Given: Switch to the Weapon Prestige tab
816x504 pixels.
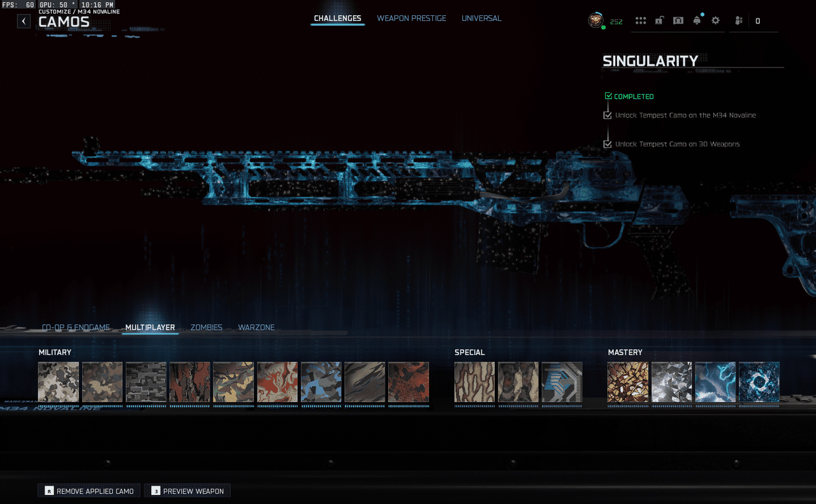Looking at the screenshot, I should click(411, 18).
